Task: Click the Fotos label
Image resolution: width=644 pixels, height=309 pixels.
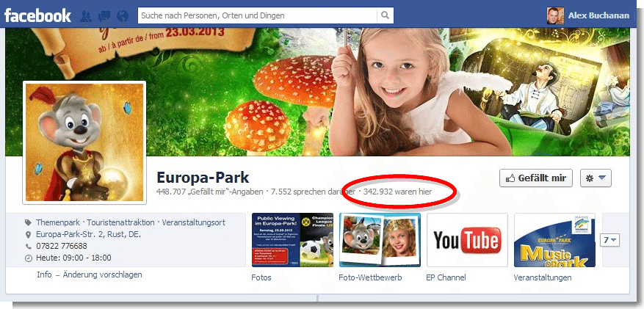Action: point(261,277)
